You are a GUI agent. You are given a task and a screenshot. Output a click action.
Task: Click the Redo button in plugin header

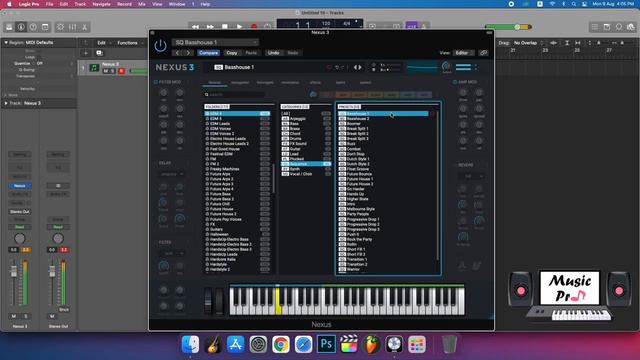[x=293, y=53]
